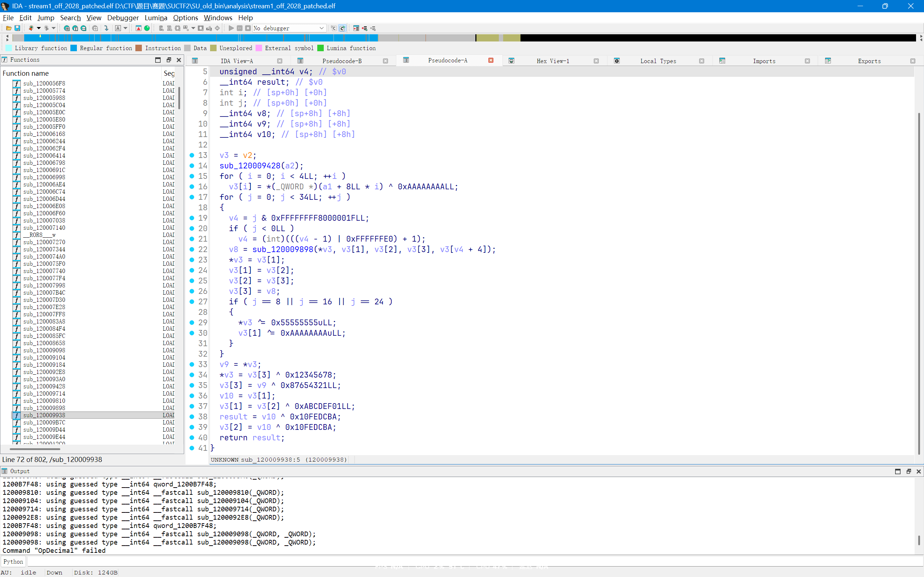Click the Open file folder icon
Image resolution: width=924 pixels, height=577 pixels.
coord(8,28)
